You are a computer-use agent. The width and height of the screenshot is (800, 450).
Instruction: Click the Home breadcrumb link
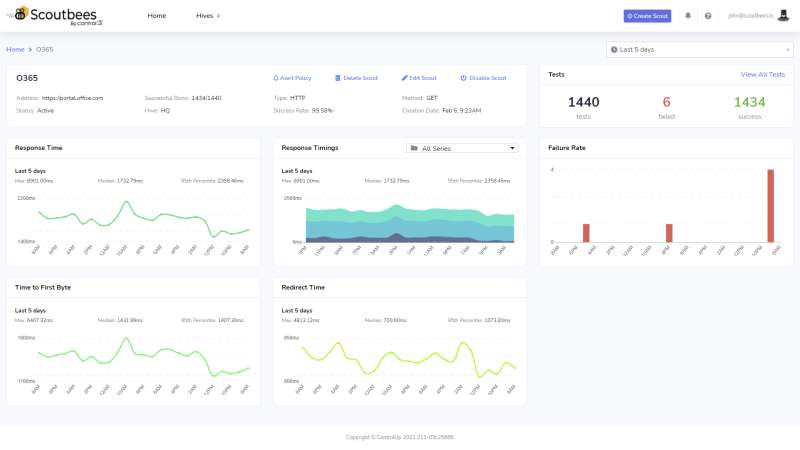click(x=15, y=49)
